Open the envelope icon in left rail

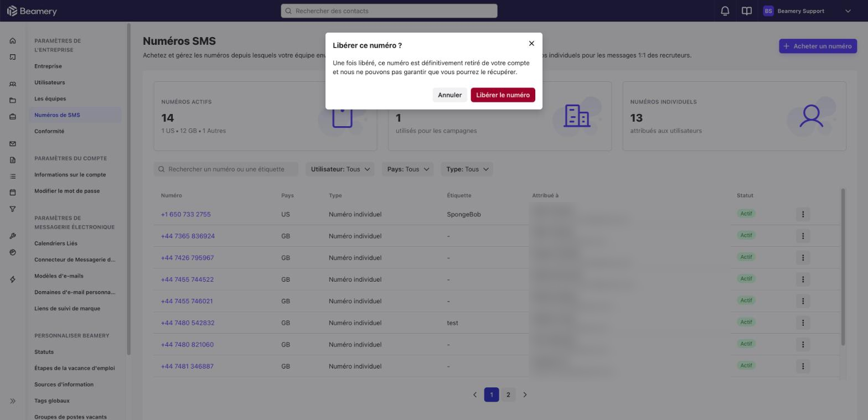tap(13, 144)
